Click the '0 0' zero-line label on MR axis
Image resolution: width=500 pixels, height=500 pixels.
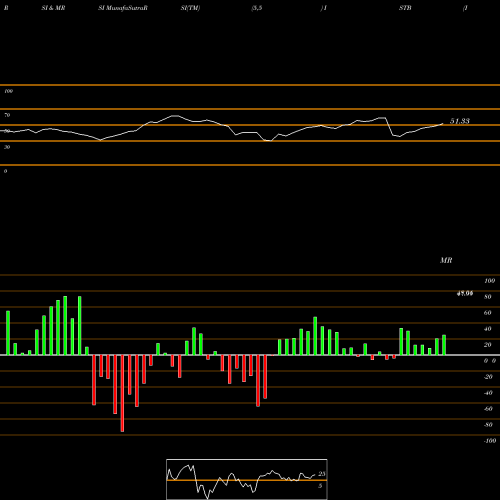490,361
